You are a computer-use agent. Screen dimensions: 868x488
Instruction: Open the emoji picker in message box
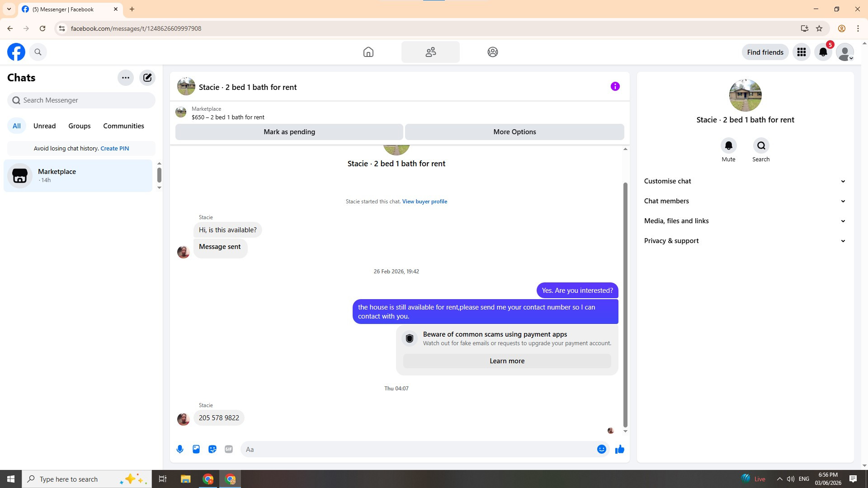point(601,449)
